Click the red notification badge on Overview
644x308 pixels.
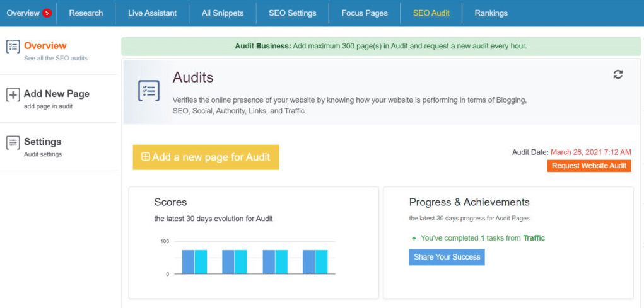[x=47, y=13]
